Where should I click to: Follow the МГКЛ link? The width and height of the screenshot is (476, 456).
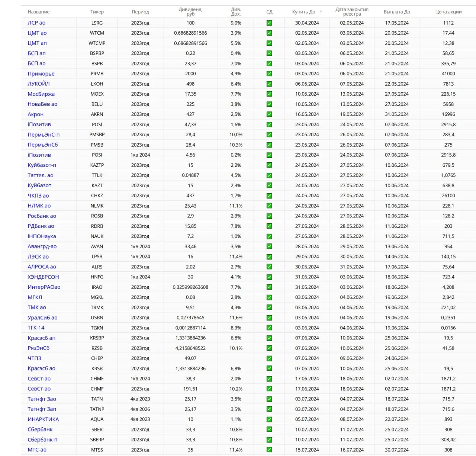35,297
